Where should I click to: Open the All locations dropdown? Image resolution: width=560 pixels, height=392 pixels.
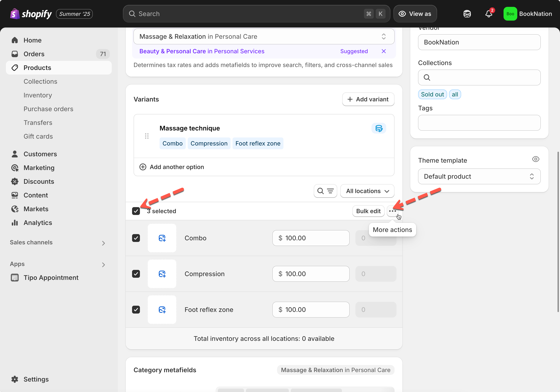tap(367, 191)
